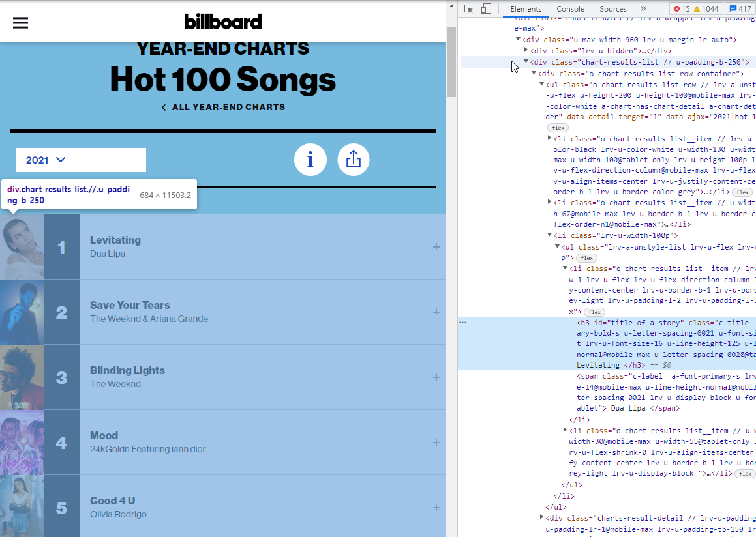Share the Hot 100 Songs chart
Image resolution: width=756 pixels, height=537 pixels.
click(x=354, y=160)
